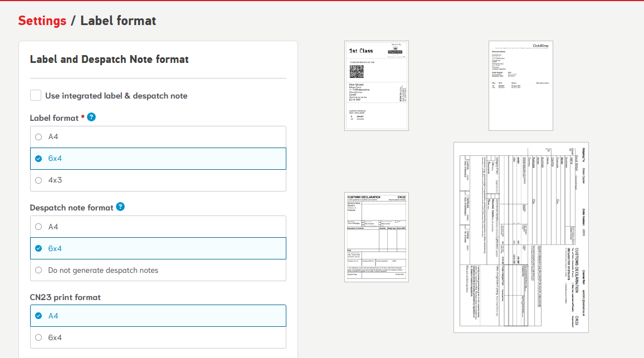The image size is (644, 358).
Task: Click help icon next to Despatch note format
Action: 120,207
